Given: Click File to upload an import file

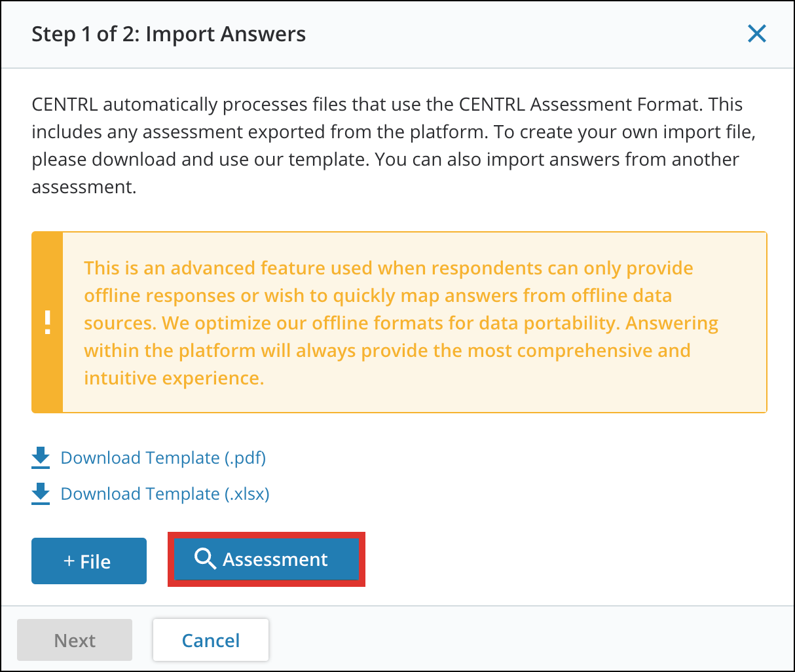Looking at the screenshot, I should (88, 561).
